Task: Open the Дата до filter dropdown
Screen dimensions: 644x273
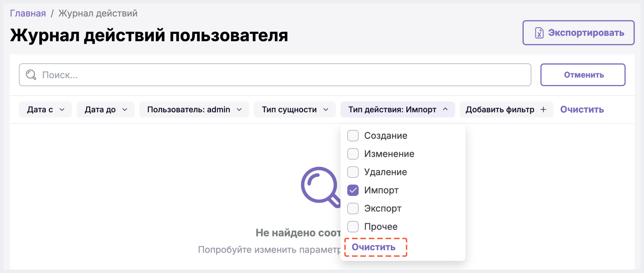Action: 106,110
